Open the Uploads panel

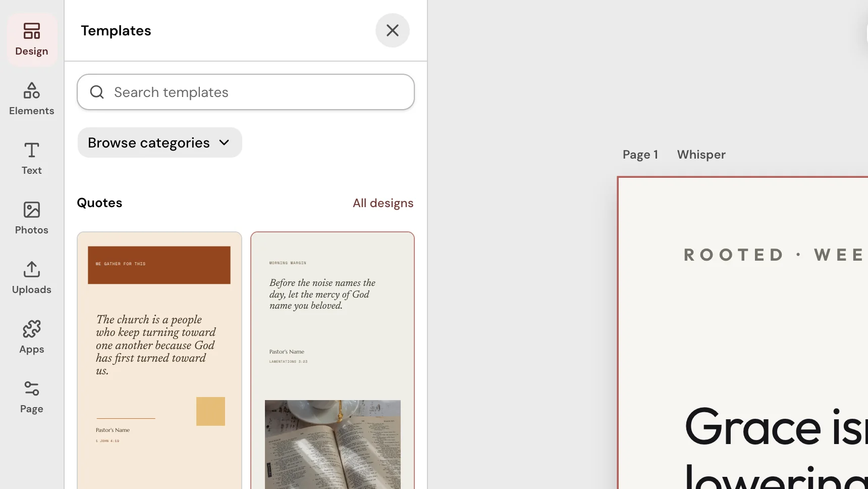pyautogui.click(x=32, y=278)
